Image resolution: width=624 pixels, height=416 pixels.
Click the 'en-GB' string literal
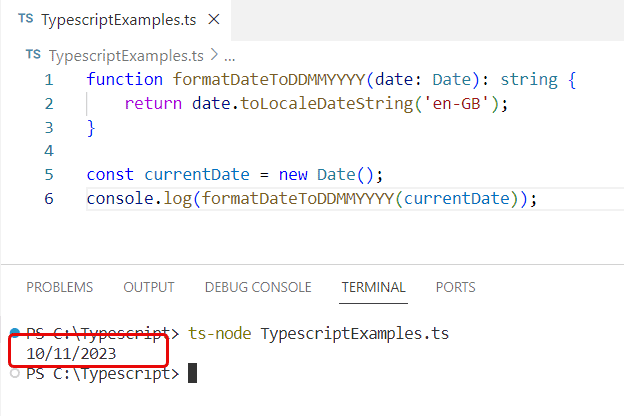(x=456, y=103)
